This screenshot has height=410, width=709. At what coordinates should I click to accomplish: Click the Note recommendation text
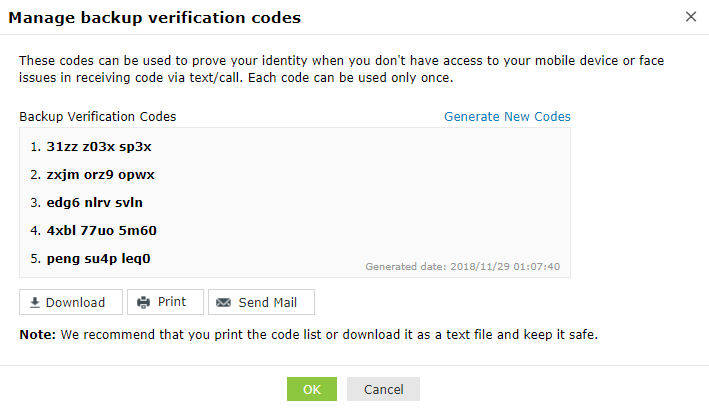click(x=308, y=334)
